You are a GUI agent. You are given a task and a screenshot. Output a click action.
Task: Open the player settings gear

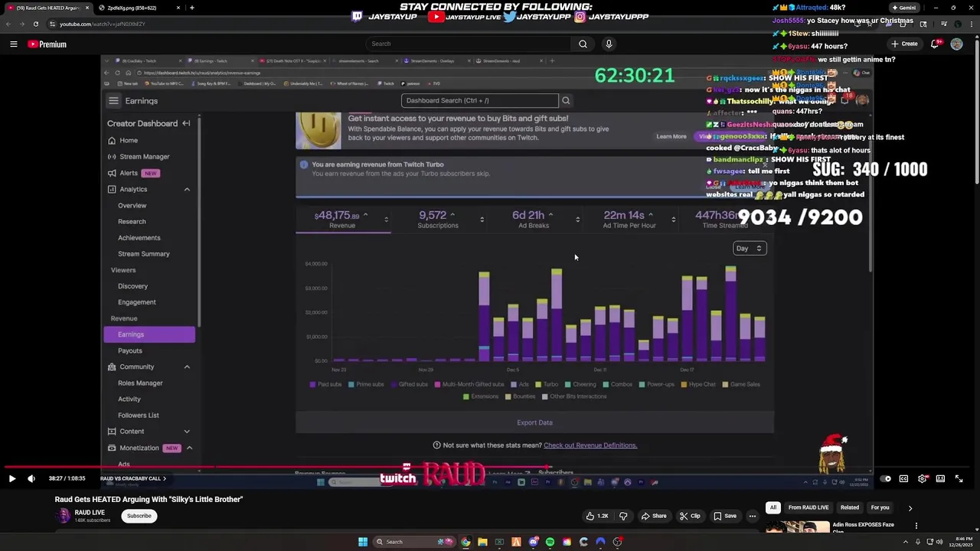pyautogui.click(x=922, y=478)
